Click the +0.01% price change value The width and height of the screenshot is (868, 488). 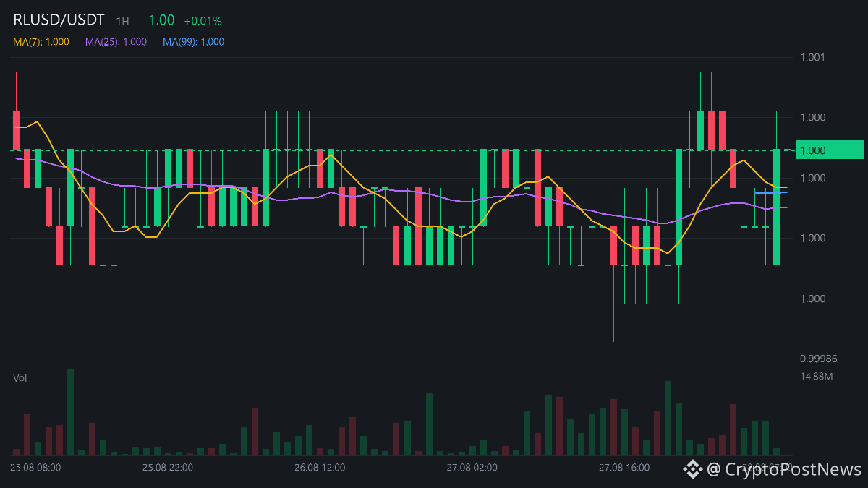(x=203, y=21)
